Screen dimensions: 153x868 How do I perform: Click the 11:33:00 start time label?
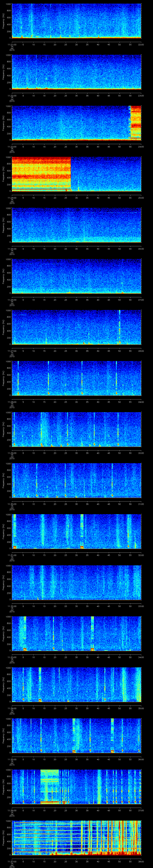[x=12, y=657]
